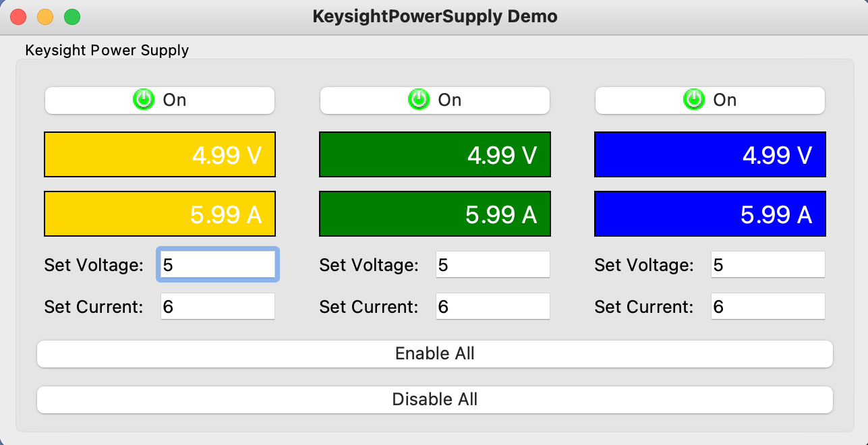Screen dimensions: 868x445
Task: Click the Set Current: label of the blue channel
Action: pyautogui.click(x=644, y=307)
